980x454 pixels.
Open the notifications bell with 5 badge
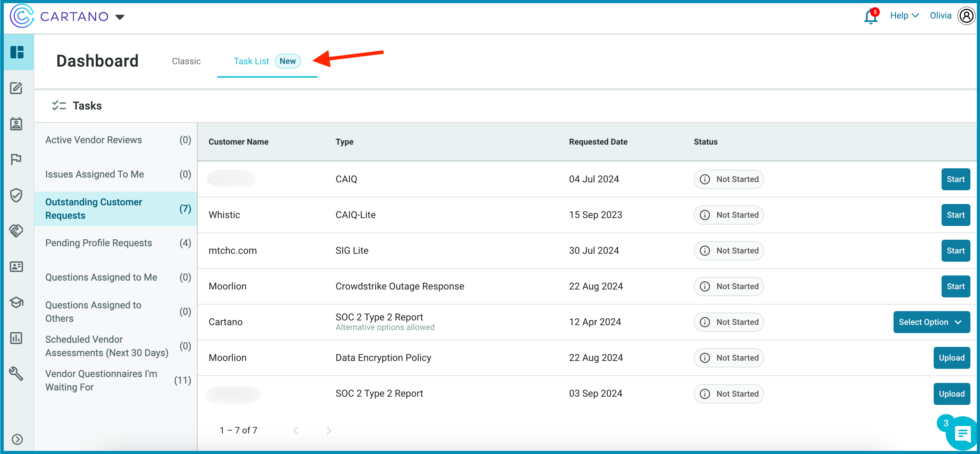(x=871, y=16)
